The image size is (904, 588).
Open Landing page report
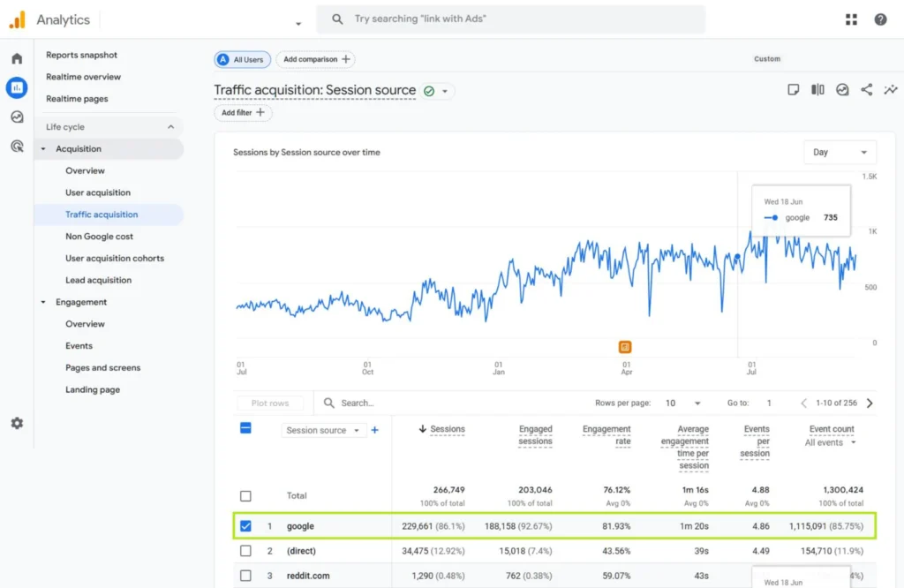pyautogui.click(x=92, y=389)
